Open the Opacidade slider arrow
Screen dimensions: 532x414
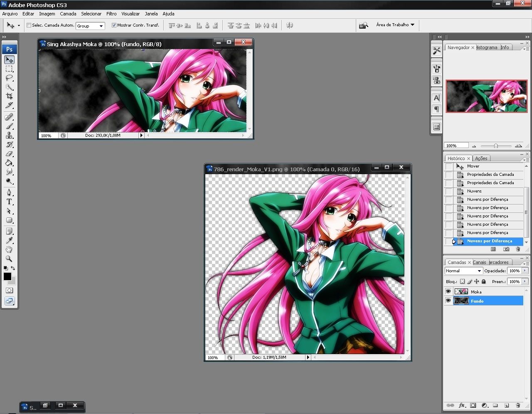(x=525, y=271)
